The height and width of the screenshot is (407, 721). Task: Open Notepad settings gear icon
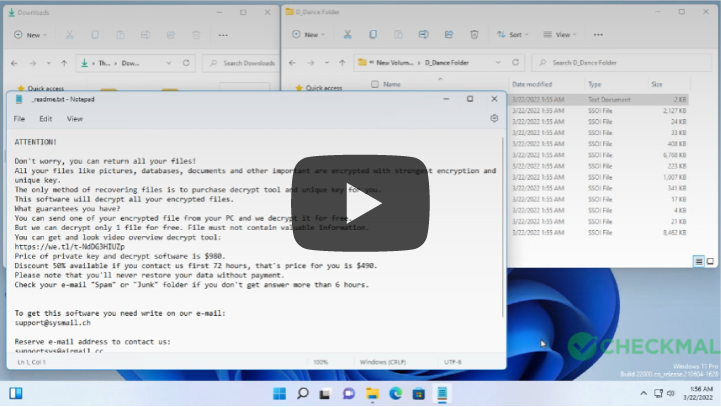click(x=494, y=118)
